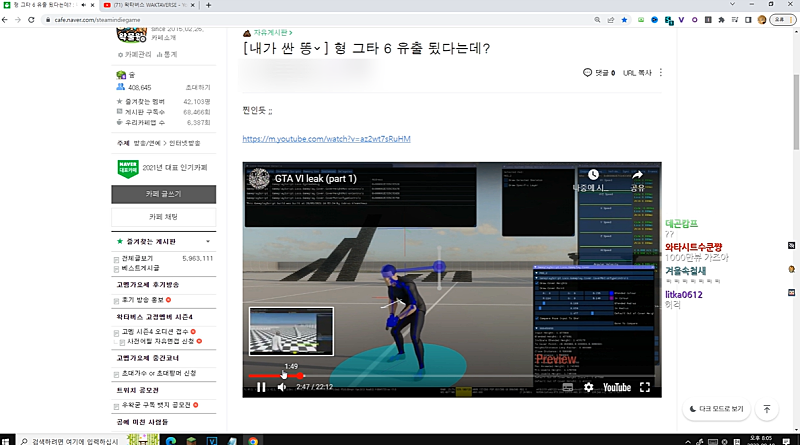The width and height of the screenshot is (800, 445).
Task: Switch to dark mode with 다크 모드로 보기
Action: pos(716,409)
